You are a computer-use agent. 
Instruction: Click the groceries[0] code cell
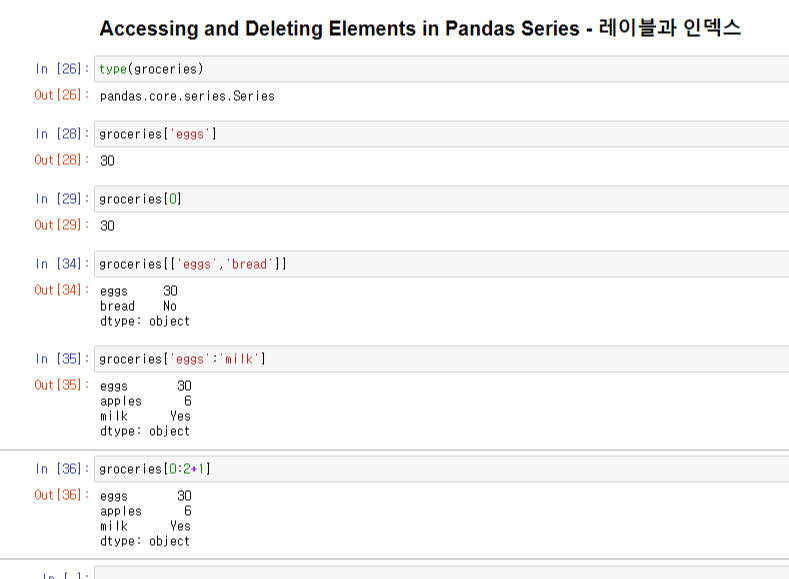[441, 199]
